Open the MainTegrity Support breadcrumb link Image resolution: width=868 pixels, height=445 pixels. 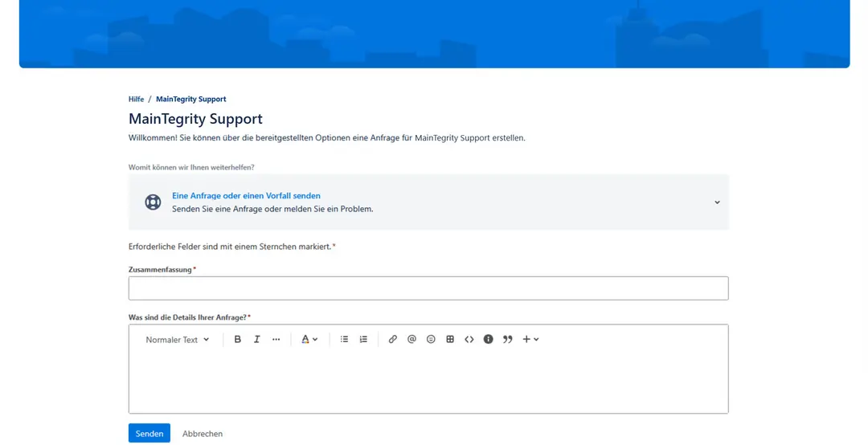(191, 99)
